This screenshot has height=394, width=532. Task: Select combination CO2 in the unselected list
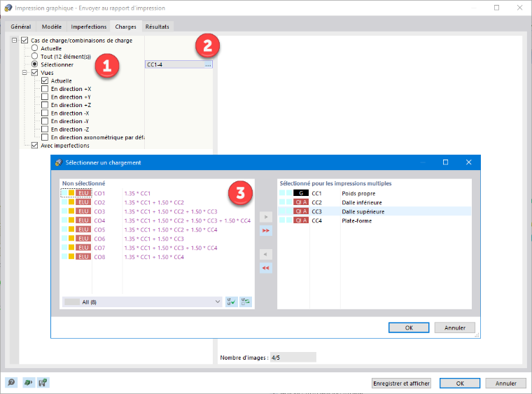157,202
